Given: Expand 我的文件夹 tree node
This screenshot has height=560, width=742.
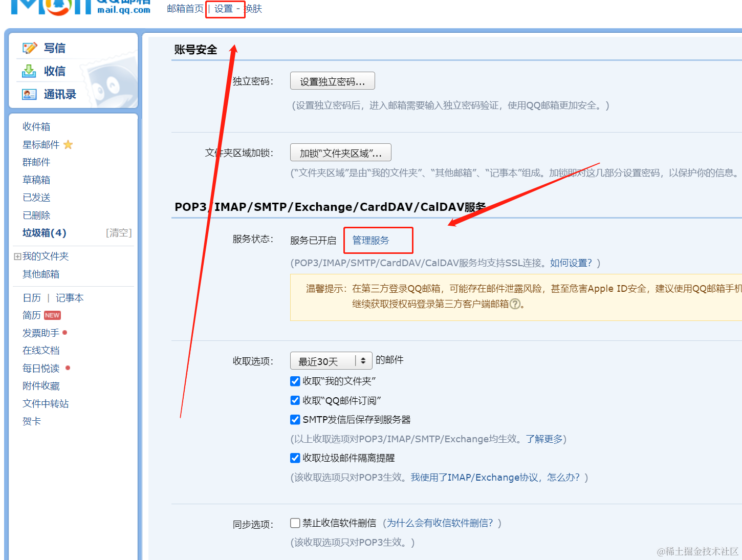Looking at the screenshot, I should (17, 256).
